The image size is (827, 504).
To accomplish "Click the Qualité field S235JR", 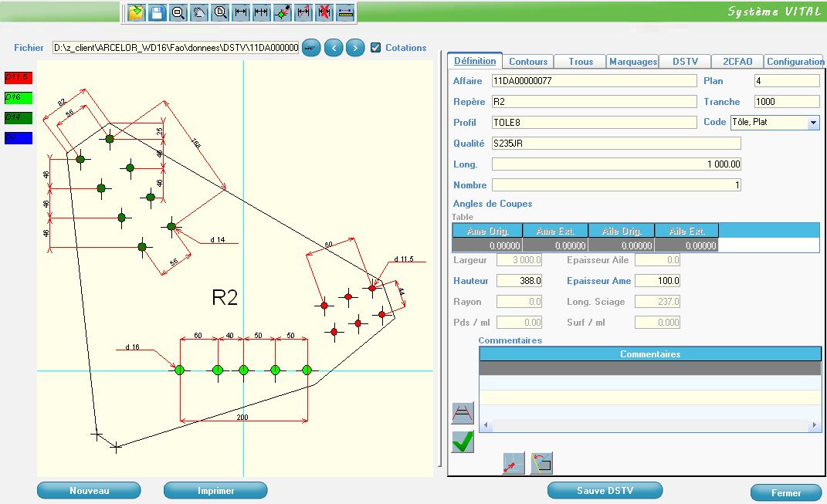I will point(616,144).
